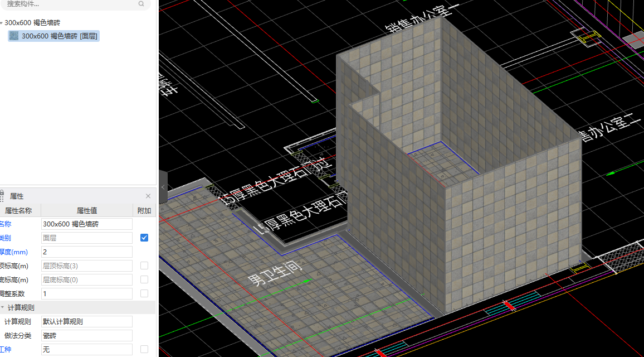Check the 底标高 附加 checkbox
This screenshot has height=357, width=644.
(144, 279)
